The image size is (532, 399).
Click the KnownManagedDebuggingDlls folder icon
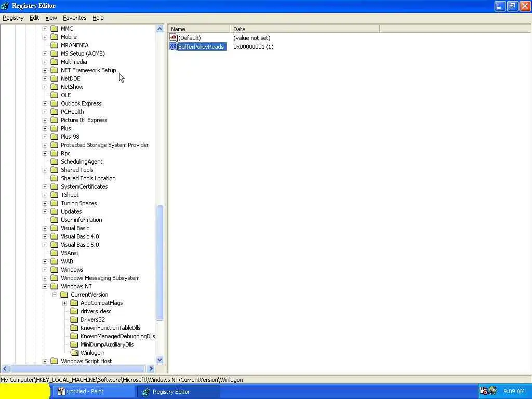click(74, 336)
